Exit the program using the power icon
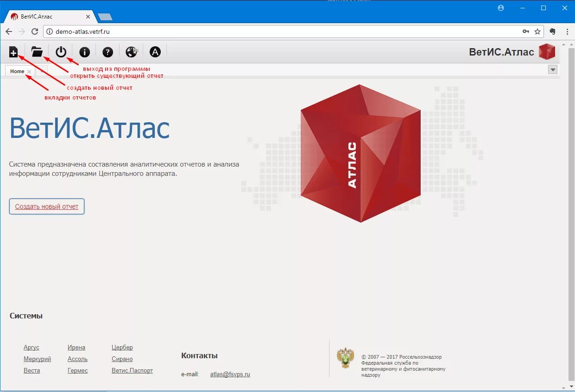The image size is (575, 392). (61, 52)
